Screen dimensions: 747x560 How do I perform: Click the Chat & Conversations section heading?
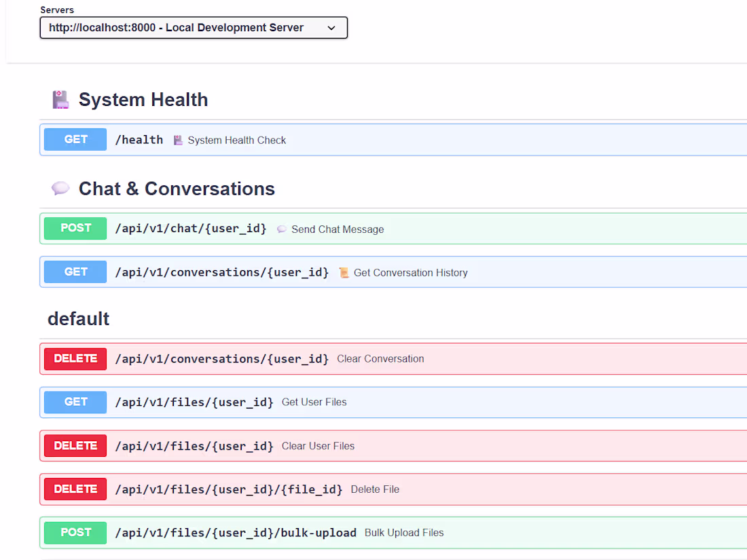coord(177,188)
